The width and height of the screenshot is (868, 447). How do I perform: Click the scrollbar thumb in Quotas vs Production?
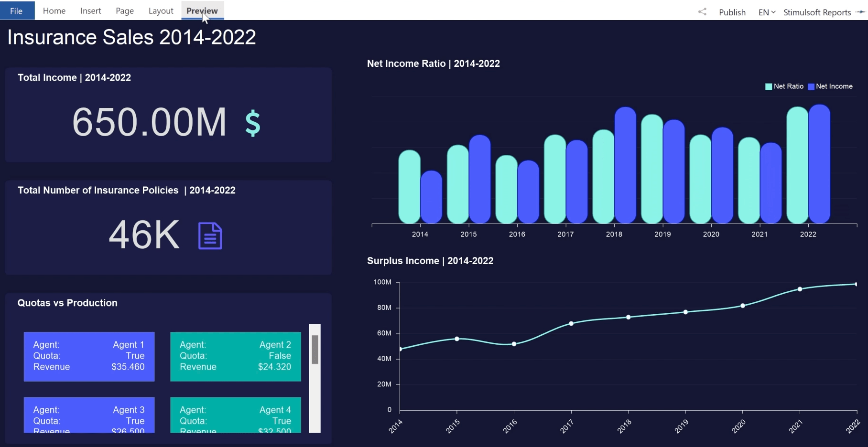(315, 350)
